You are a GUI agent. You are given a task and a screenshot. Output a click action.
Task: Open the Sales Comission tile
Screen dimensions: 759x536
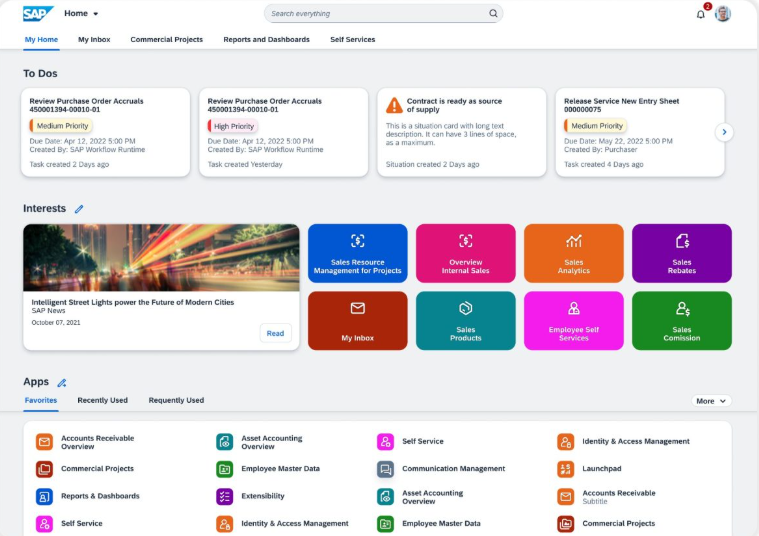(x=682, y=321)
